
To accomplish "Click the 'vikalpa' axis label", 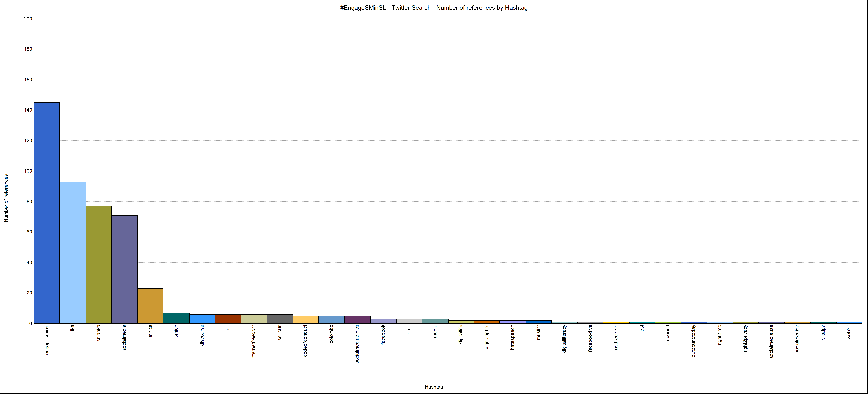I will click(824, 332).
